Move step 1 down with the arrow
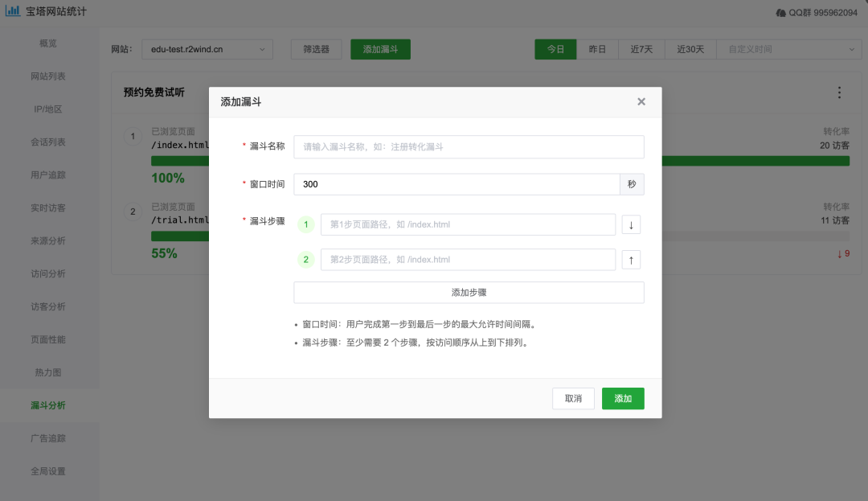The width and height of the screenshot is (868, 501). click(631, 224)
